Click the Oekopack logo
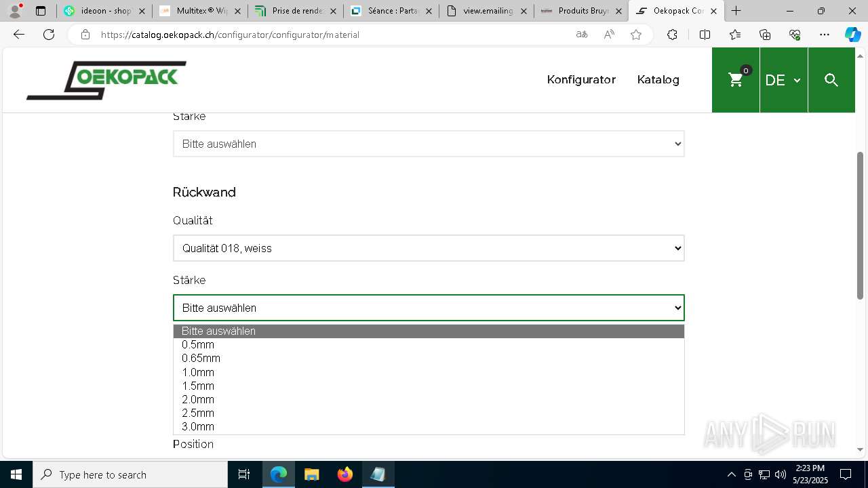Image resolution: width=868 pixels, height=488 pixels. point(106,80)
